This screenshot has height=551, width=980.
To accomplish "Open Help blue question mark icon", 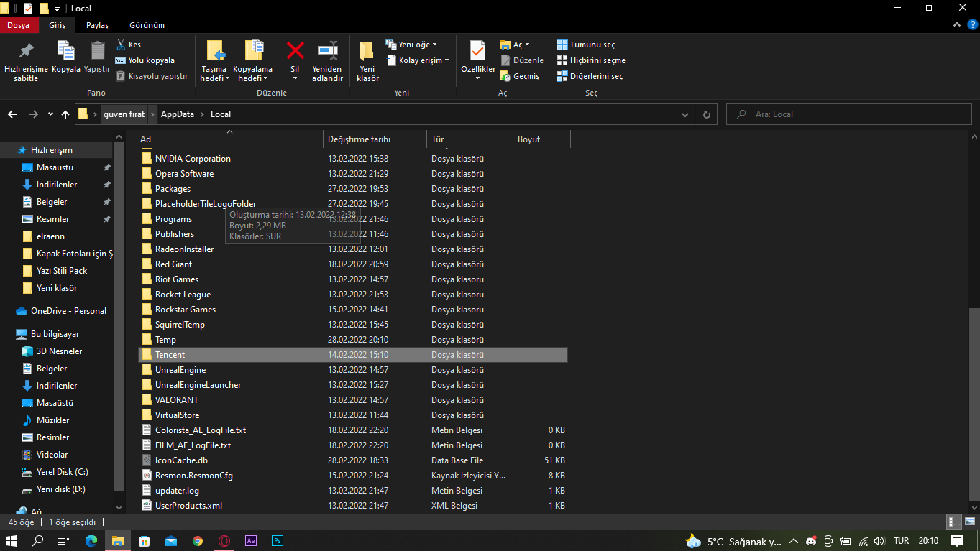I will [x=972, y=25].
